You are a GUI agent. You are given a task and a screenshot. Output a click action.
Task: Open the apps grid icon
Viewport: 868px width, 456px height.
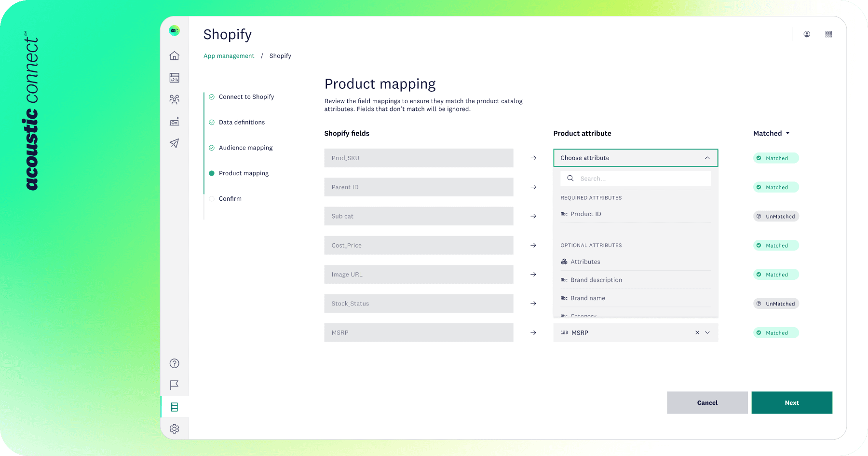(828, 34)
